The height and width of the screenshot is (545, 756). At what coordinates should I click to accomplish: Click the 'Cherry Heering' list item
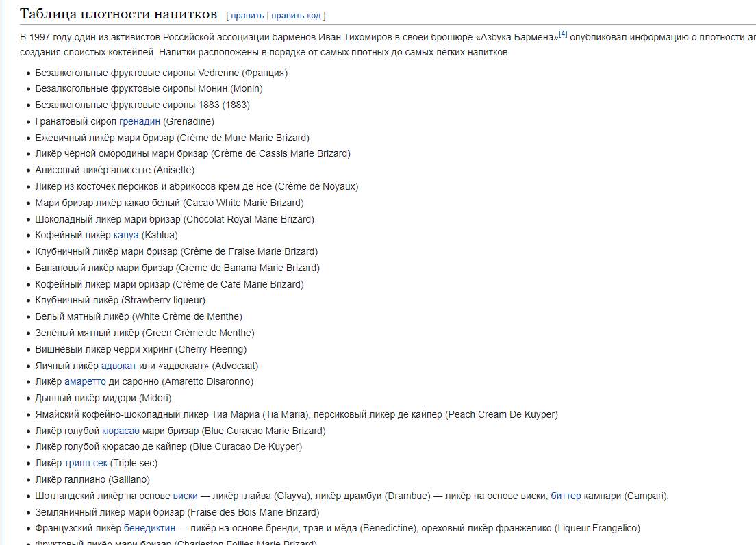pos(141,349)
